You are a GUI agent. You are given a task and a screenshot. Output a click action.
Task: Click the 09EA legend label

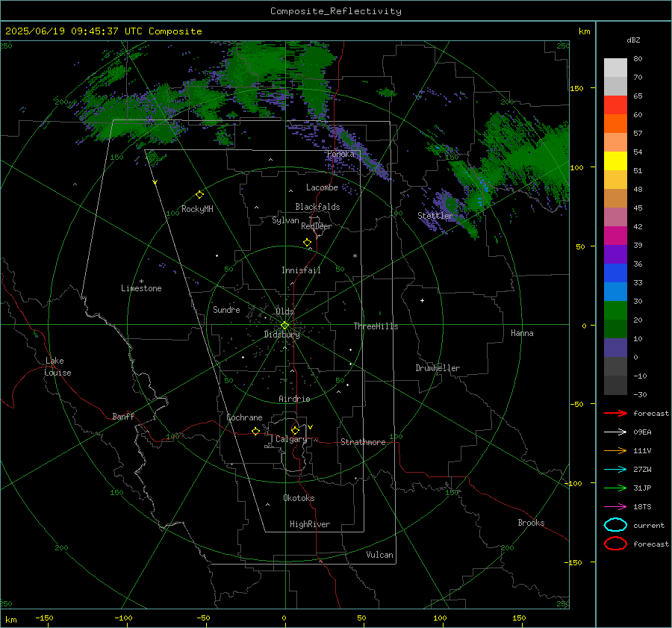642,432
